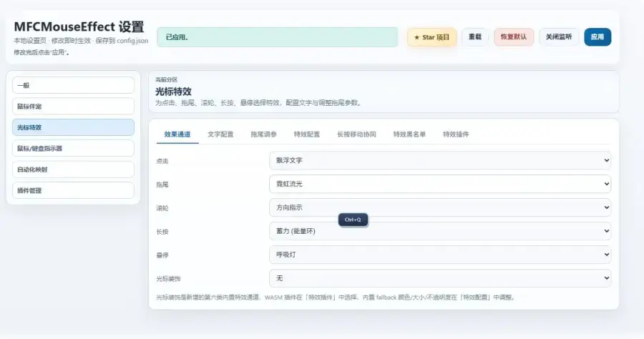Click the 拖尾 row label

162,185
